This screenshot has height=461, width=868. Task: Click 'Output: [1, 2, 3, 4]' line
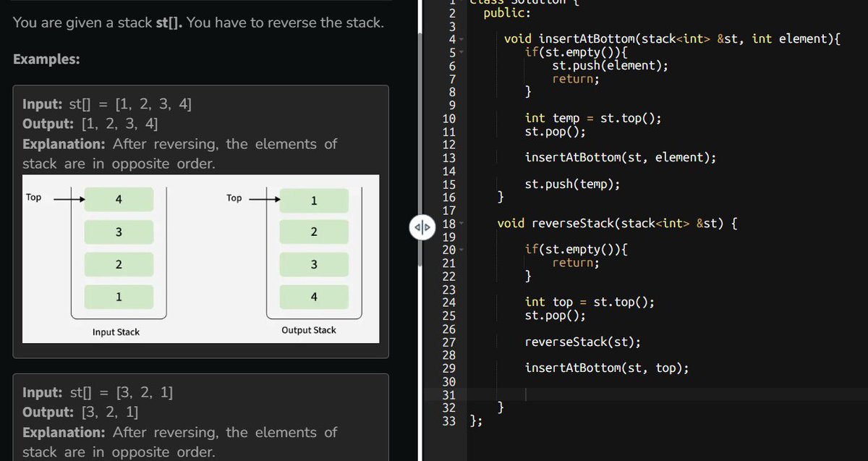[x=90, y=123]
